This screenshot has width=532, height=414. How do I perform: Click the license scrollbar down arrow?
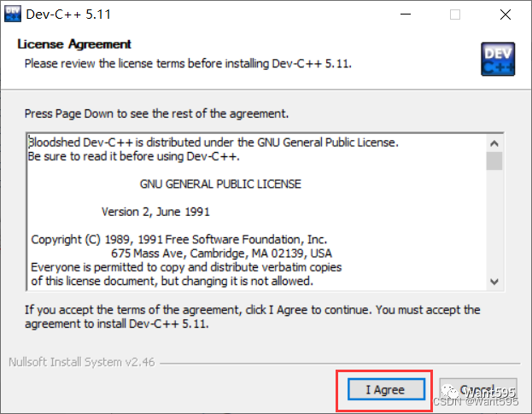(x=494, y=282)
